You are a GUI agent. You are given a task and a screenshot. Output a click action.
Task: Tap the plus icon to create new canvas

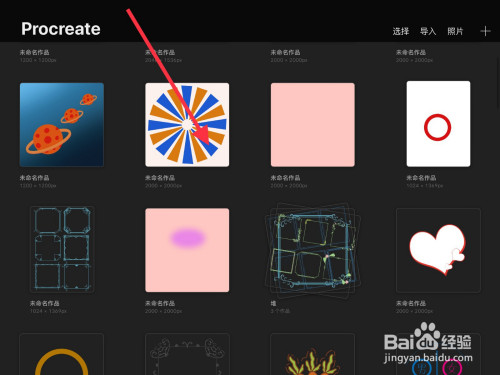485,31
